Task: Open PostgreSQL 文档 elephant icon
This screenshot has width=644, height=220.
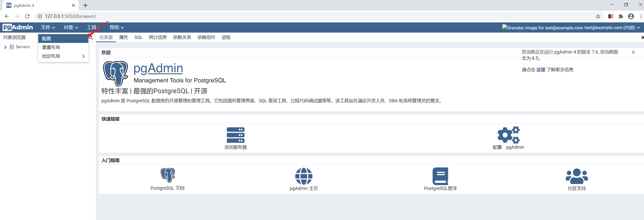Action: 168,175
